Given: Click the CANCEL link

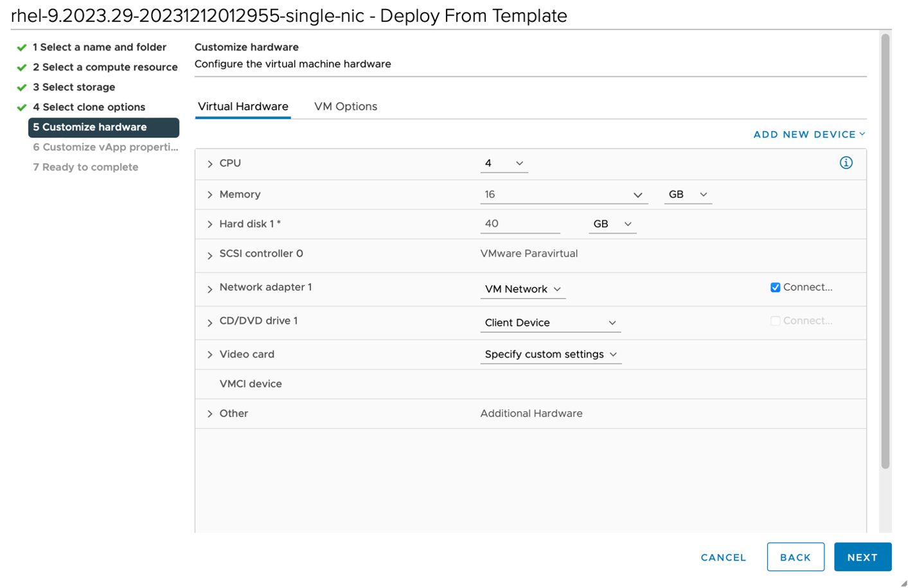Looking at the screenshot, I should (722, 558).
